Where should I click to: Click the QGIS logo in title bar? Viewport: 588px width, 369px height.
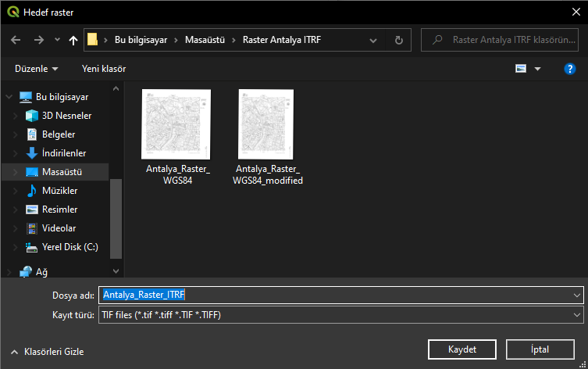[12, 12]
